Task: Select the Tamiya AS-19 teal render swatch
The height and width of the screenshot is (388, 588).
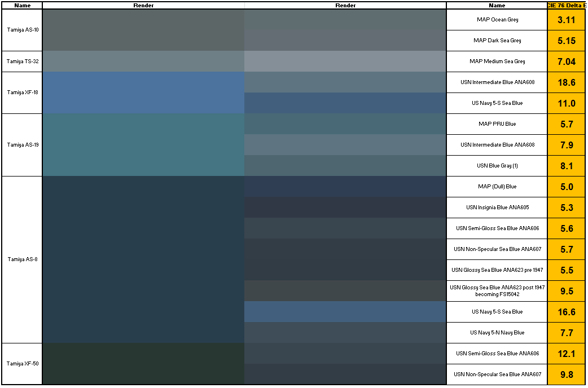Action: (143, 145)
